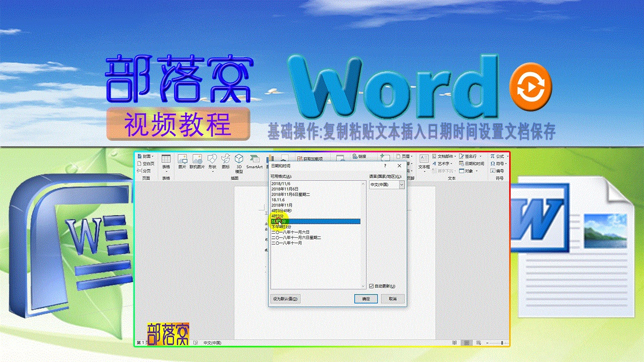Open the 表格 table insert menu
This screenshot has height=362, width=644.
click(166, 163)
